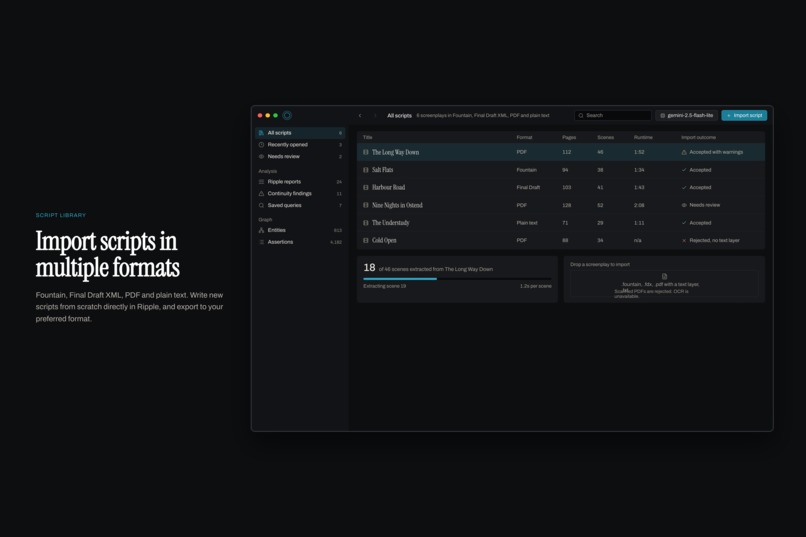
Task: Open Saved queries in the sidebar
Action: pyautogui.click(x=300, y=205)
